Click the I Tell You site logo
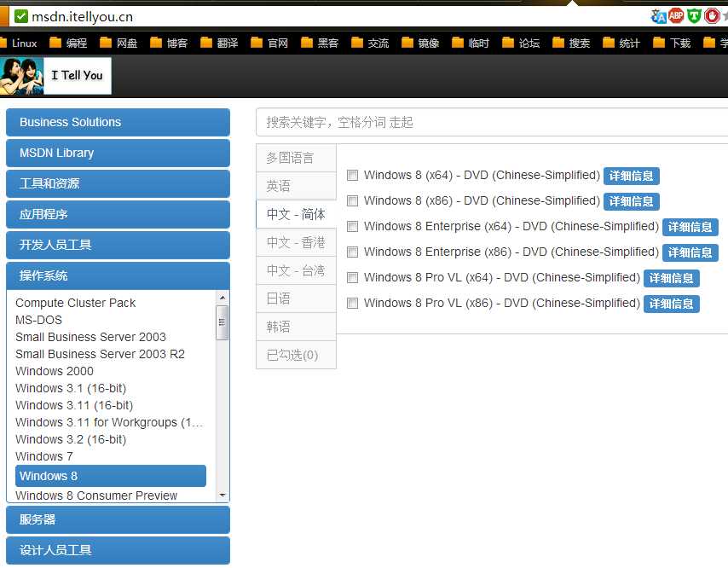Screen dimensions: 728x568 [x=55, y=76]
